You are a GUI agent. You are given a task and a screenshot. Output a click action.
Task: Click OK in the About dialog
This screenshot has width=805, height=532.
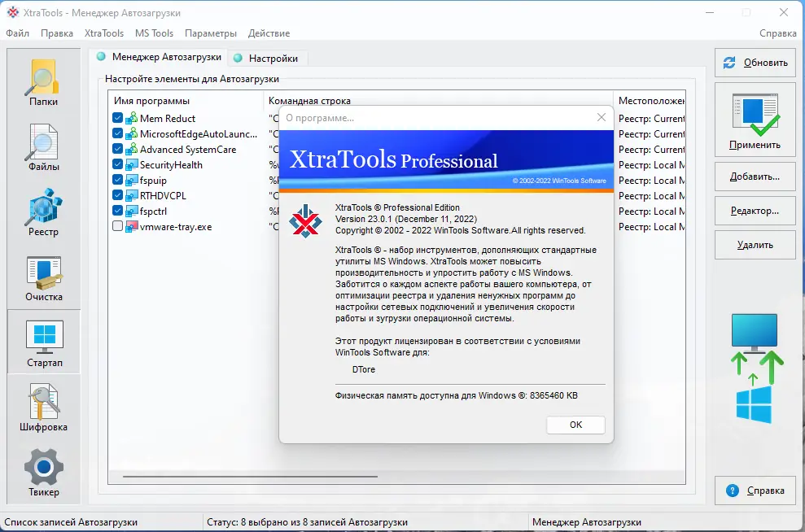coord(575,425)
